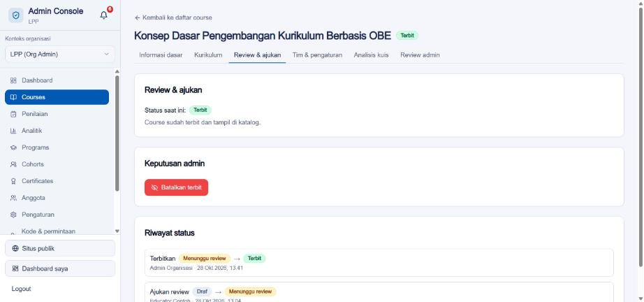Switch to the Review admin tab
Viewport: 644px width, 302px height.
[420, 55]
